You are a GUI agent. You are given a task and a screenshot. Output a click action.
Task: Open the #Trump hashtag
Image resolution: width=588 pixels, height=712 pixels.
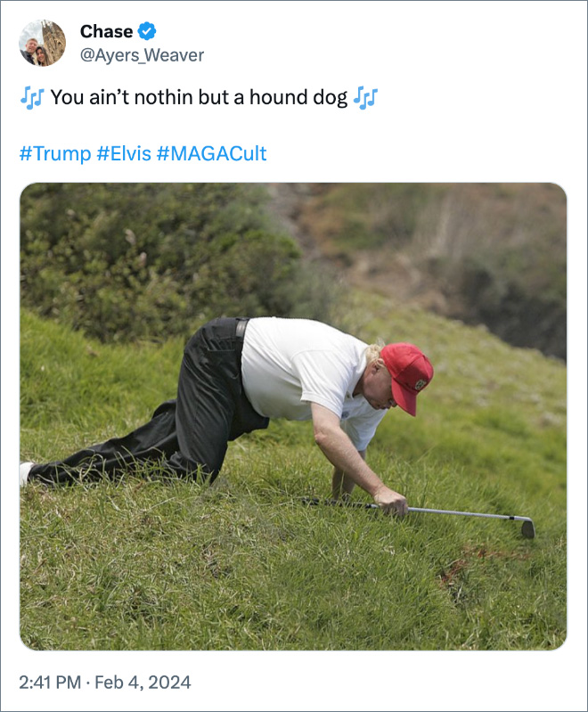click(54, 153)
